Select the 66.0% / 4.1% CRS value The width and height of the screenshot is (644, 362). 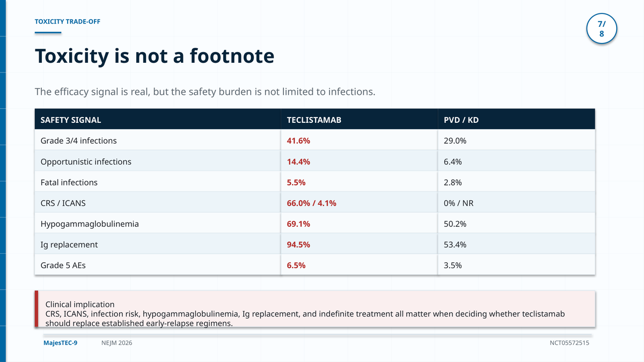tap(311, 203)
